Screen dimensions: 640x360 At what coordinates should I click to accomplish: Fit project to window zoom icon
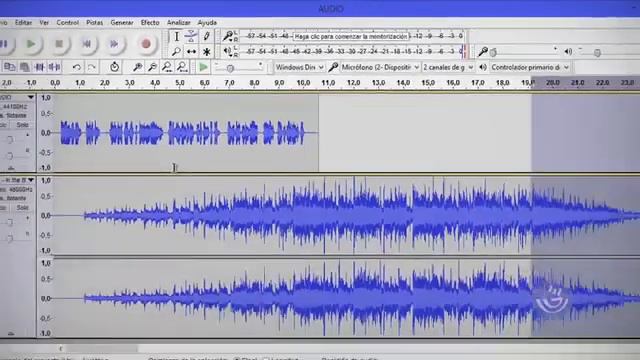coord(182,67)
